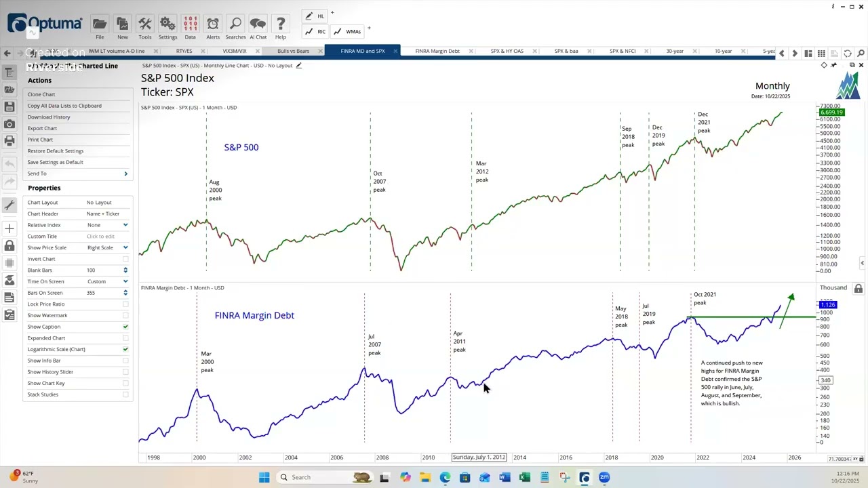Click the pin icon above the chart
This screenshot has height=488, width=868.
pyautogui.click(x=833, y=65)
